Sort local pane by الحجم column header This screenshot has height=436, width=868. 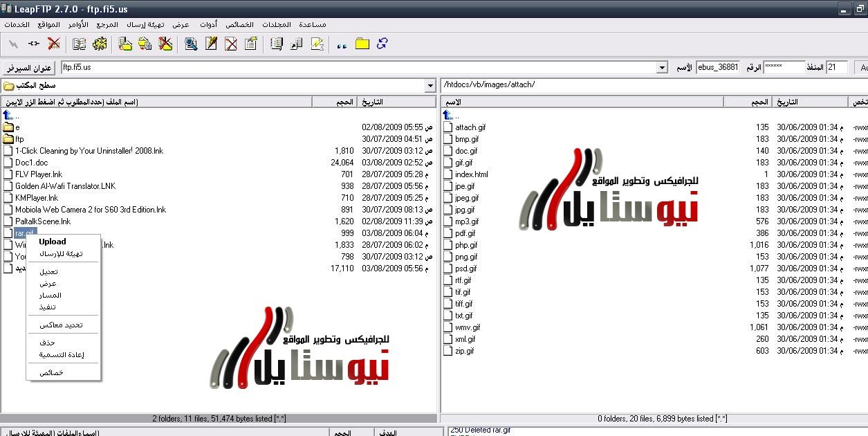(335, 102)
